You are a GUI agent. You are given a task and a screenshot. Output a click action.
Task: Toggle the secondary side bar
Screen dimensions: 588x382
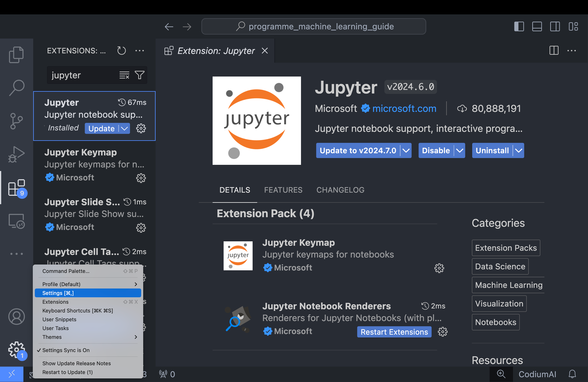555,27
